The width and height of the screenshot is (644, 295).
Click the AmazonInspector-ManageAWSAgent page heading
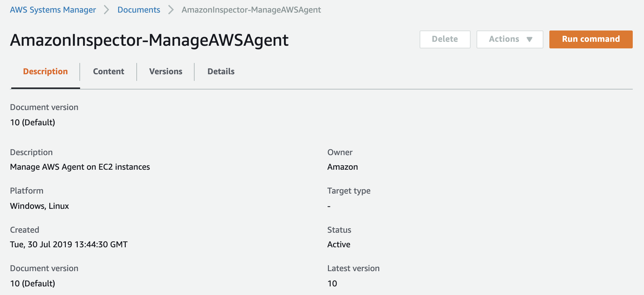pos(149,40)
